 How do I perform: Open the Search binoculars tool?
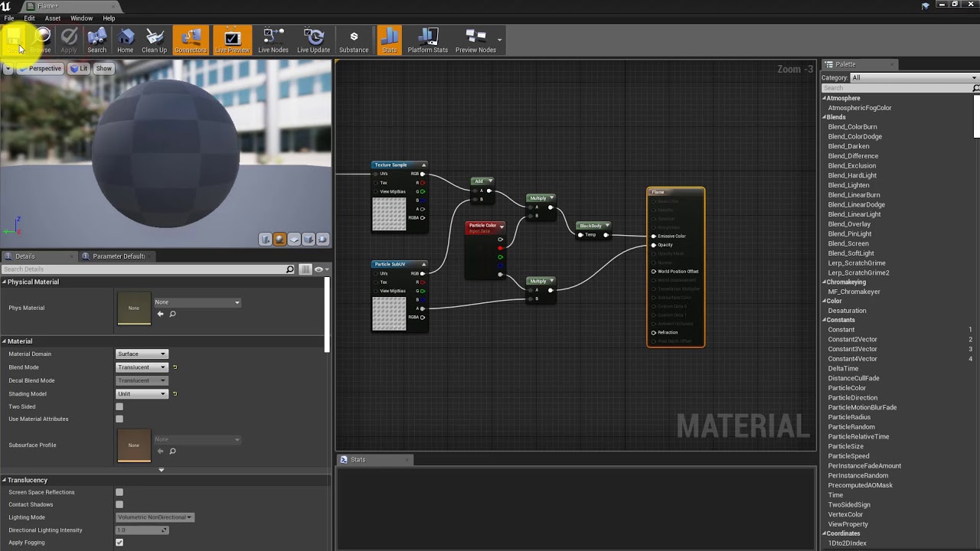[x=97, y=41]
